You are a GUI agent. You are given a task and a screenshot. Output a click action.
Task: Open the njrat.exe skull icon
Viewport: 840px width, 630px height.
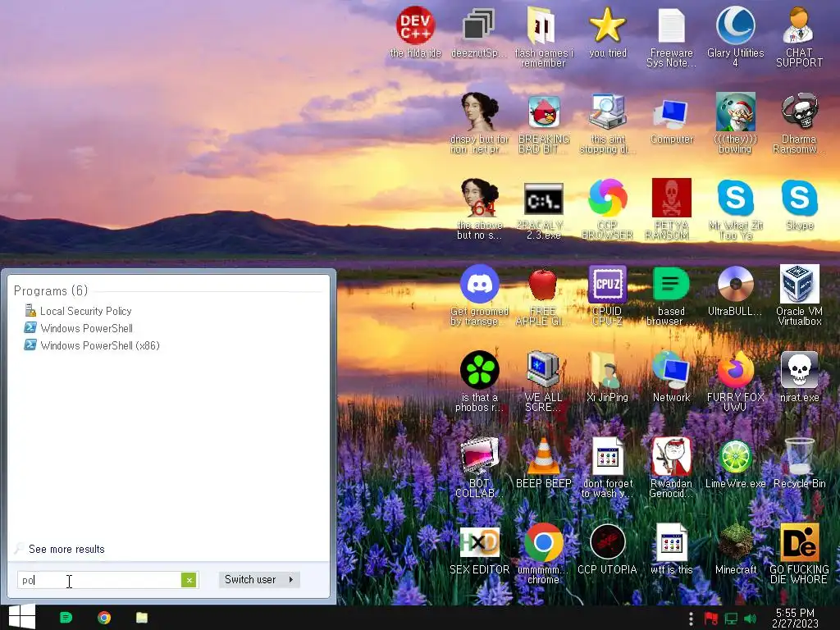pyautogui.click(x=799, y=371)
